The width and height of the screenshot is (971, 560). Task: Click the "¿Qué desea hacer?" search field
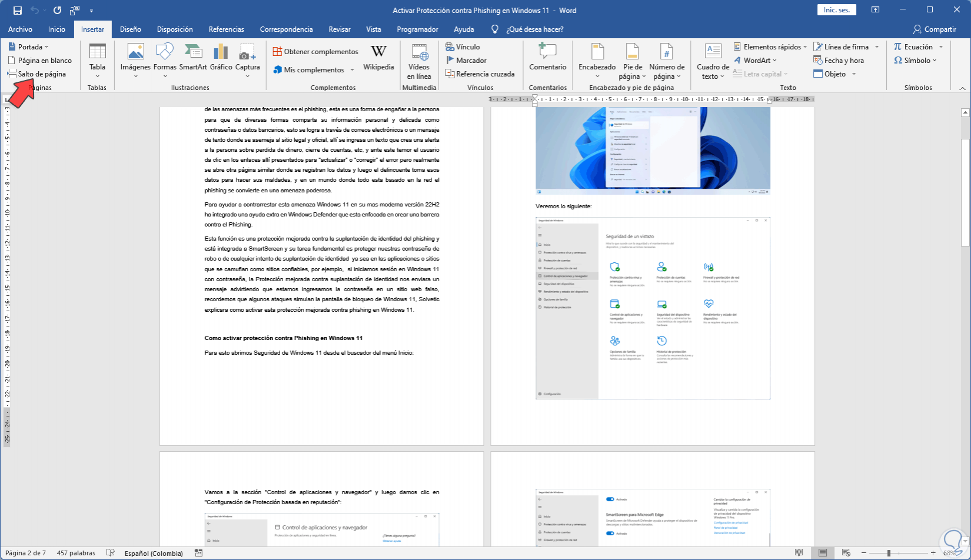coord(534,29)
